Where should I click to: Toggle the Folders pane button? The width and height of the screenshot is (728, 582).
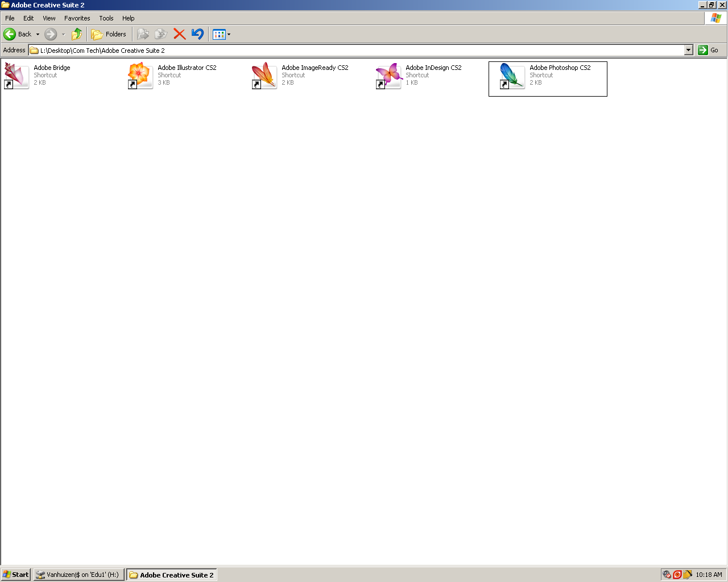(109, 34)
